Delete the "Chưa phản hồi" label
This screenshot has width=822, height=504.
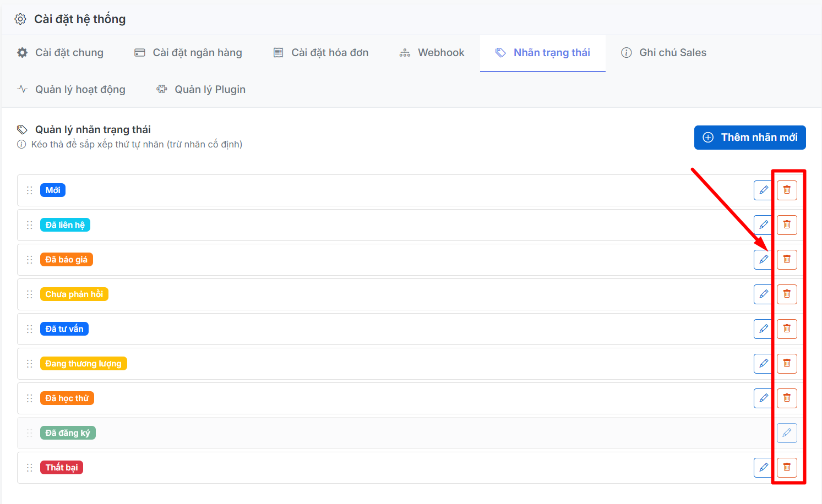click(x=787, y=294)
